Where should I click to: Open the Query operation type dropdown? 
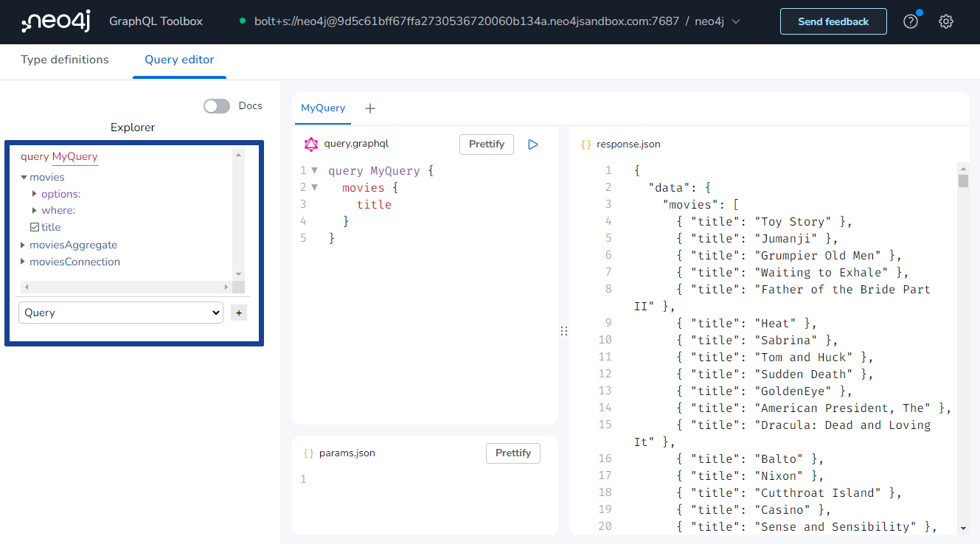pyautogui.click(x=120, y=313)
